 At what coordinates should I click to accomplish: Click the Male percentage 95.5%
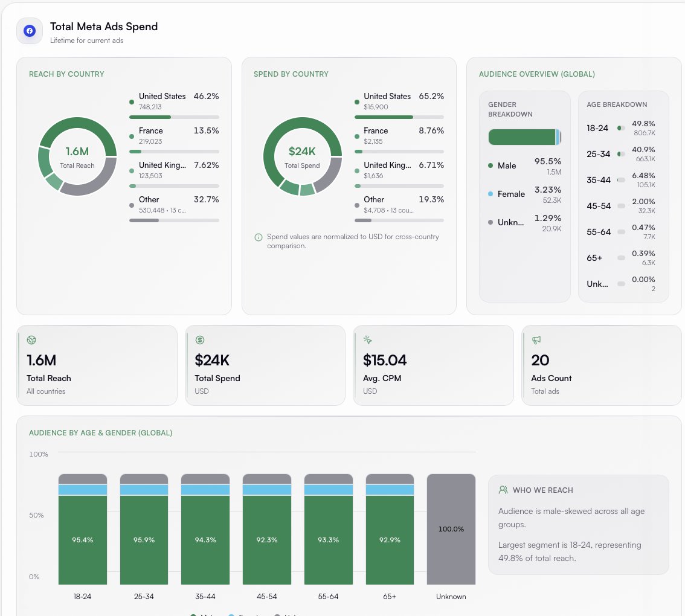pos(548,161)
